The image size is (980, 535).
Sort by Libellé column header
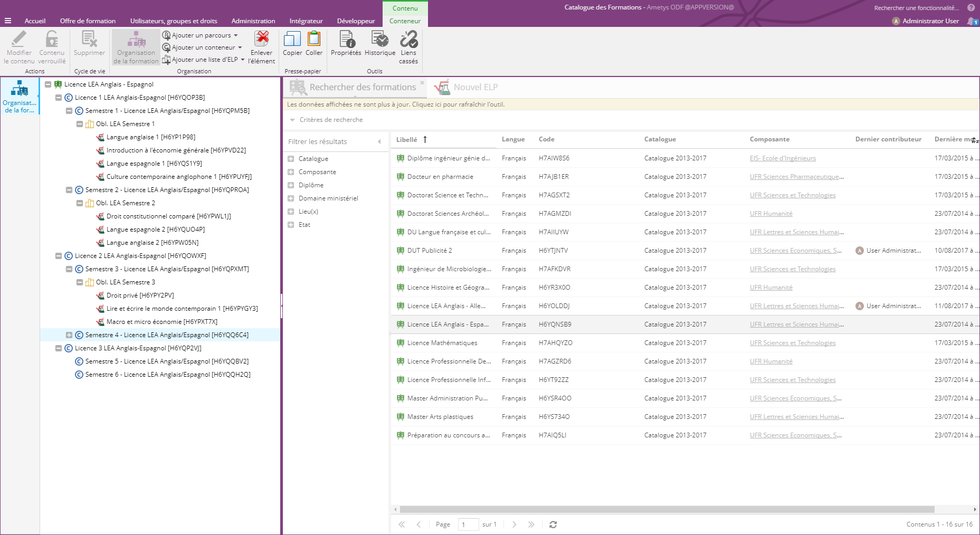tap(407, 139)
